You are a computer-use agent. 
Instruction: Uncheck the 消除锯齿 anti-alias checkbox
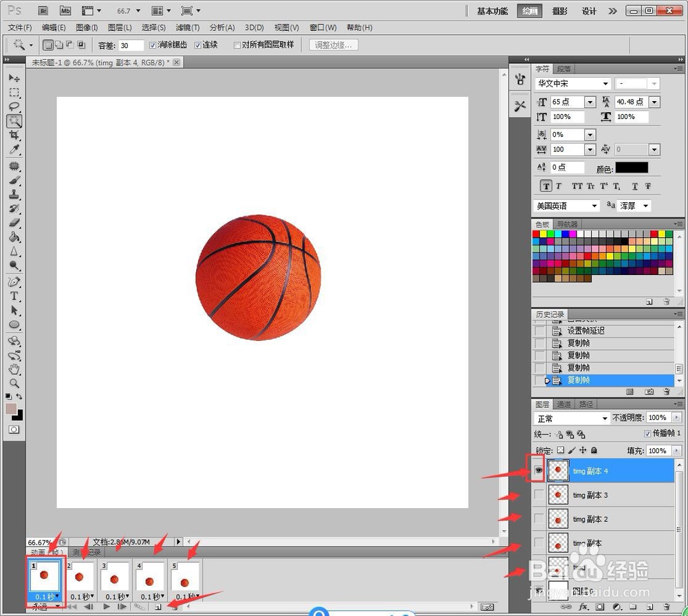tap(153, 45)
